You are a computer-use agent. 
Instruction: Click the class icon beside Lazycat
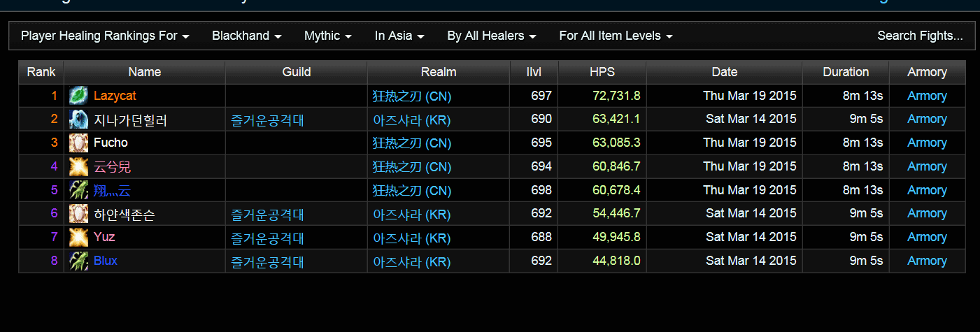(78, 96)
